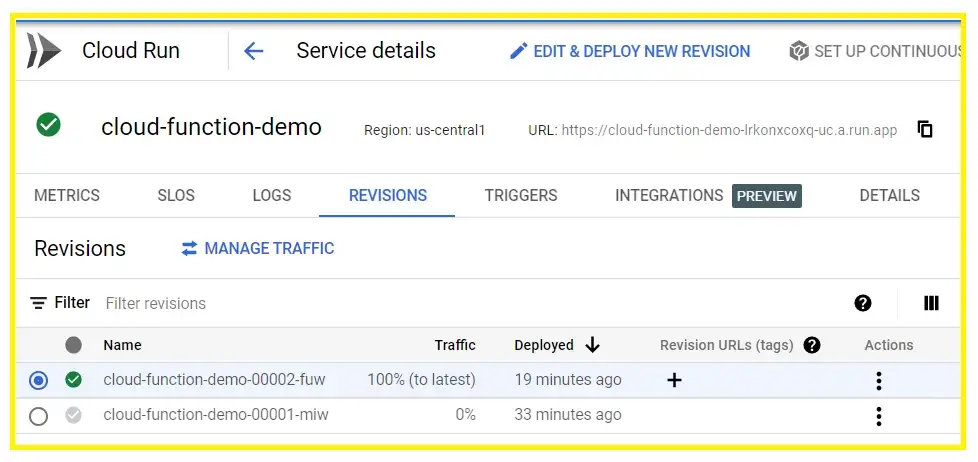Click the Filter label

coord(72,303)
